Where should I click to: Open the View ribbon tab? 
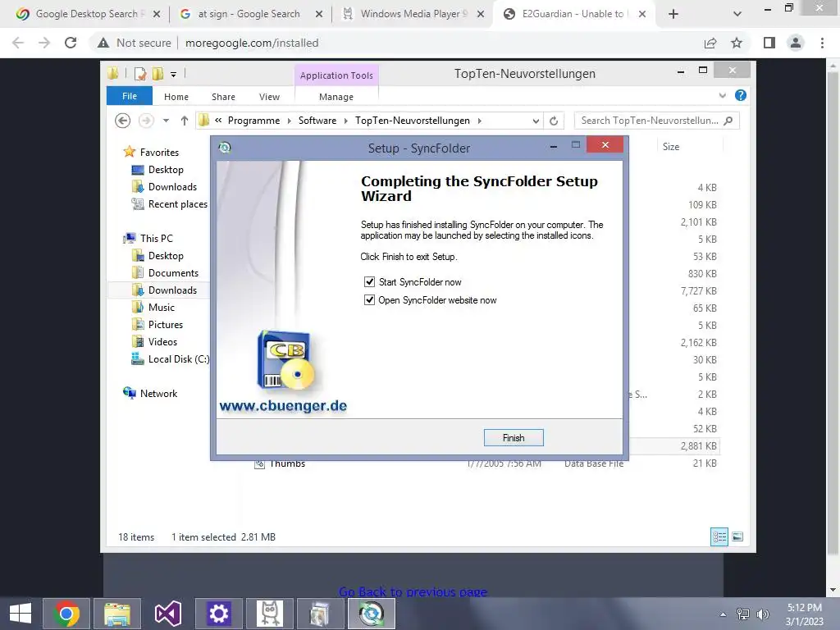coord(269,97)
